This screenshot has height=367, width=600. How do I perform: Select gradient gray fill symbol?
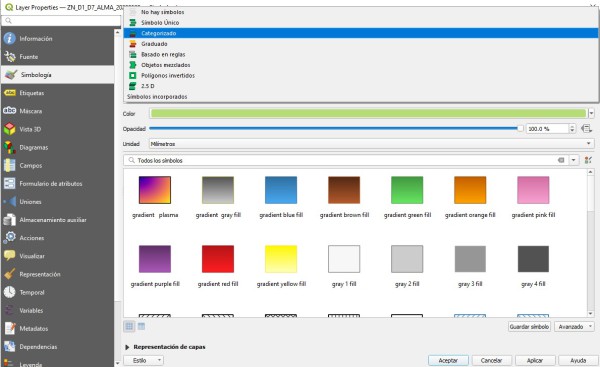click(x=218, y=197)
